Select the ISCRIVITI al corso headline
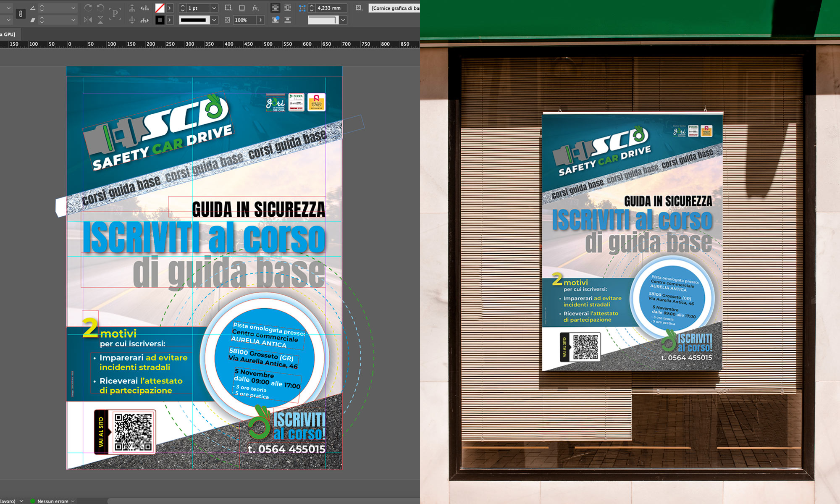Image resolution: width=840 pixels, height=504 pixels. pos(204,238)
